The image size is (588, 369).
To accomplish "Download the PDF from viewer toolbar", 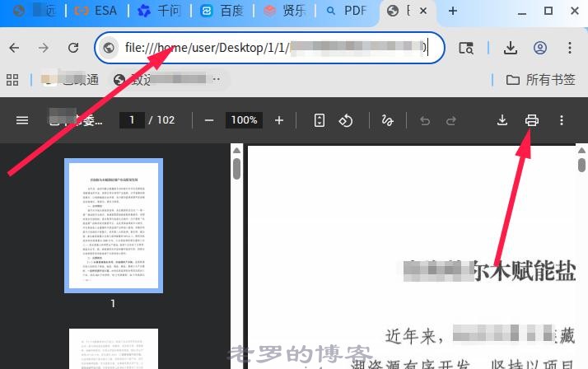I will pyautogui.click(x=502, y=120).
